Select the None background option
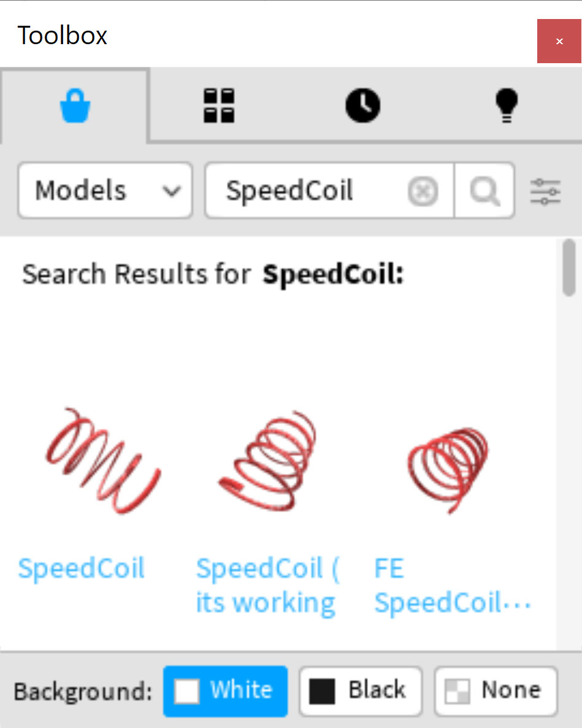Image resolution: width=582 pixels, height=728 pixels. pos(496,691)
